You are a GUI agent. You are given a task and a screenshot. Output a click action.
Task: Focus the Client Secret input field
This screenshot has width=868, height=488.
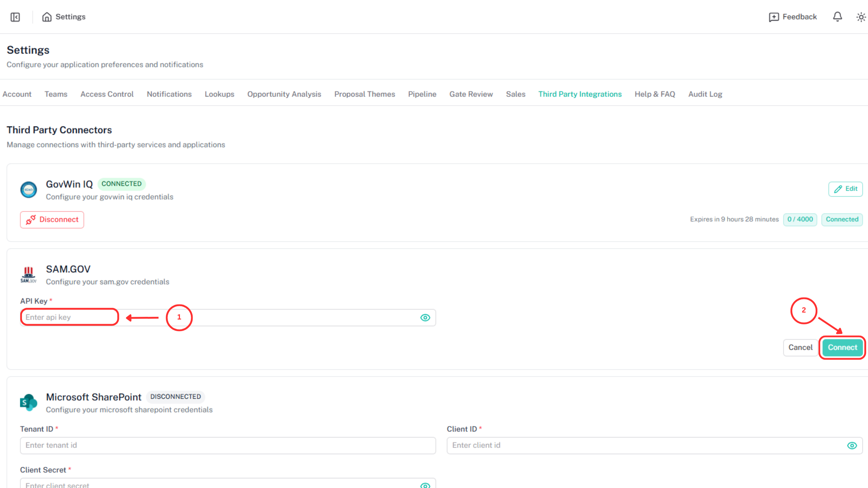(228, 484)
